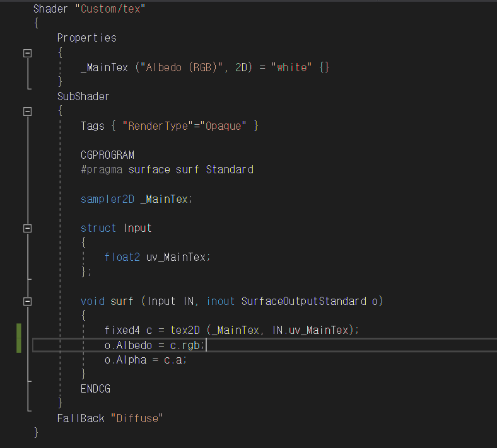Click the Properties keyword line
Viewport: 497px width, 448px height.
[87, 38]
